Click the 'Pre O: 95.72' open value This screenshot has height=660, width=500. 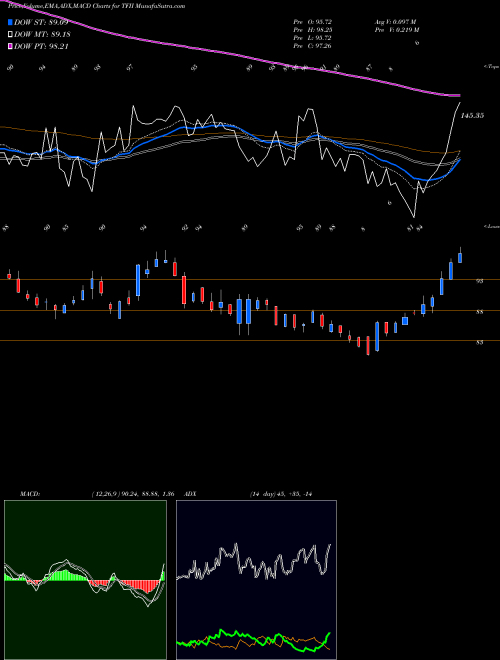pos(313,21)
